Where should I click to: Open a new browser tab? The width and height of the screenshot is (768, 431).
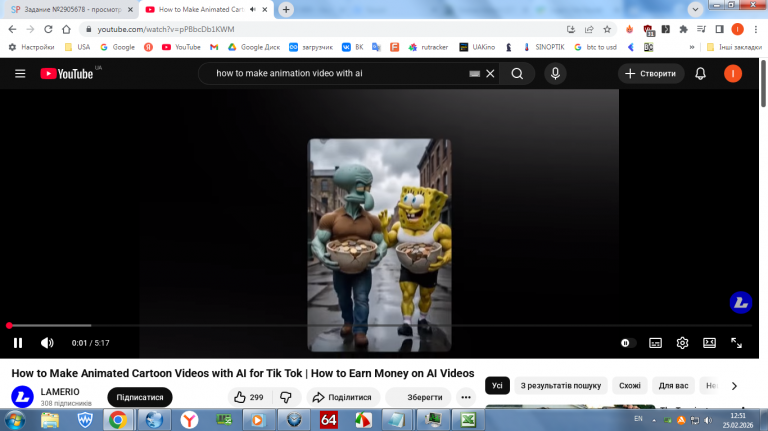click(x=286, y=9)
